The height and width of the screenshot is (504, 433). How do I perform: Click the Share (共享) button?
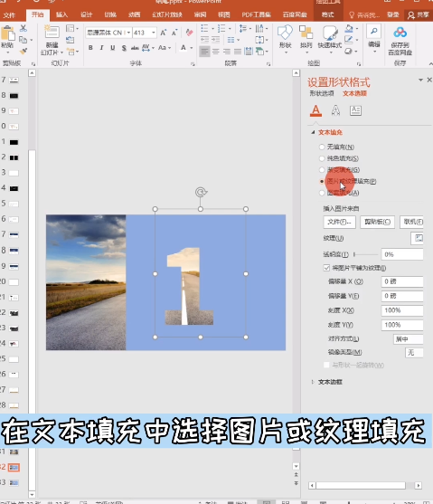click(x=419, y=14)
